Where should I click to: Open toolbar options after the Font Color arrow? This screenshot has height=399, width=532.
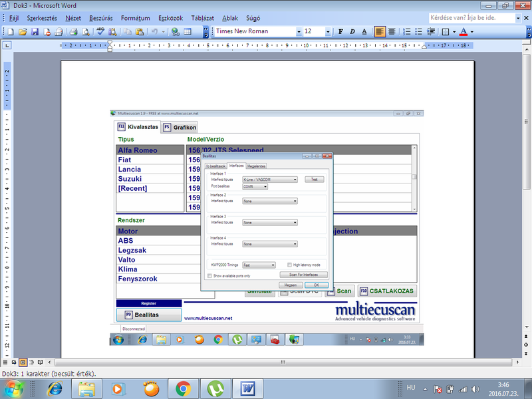click(x=529, y=32)
